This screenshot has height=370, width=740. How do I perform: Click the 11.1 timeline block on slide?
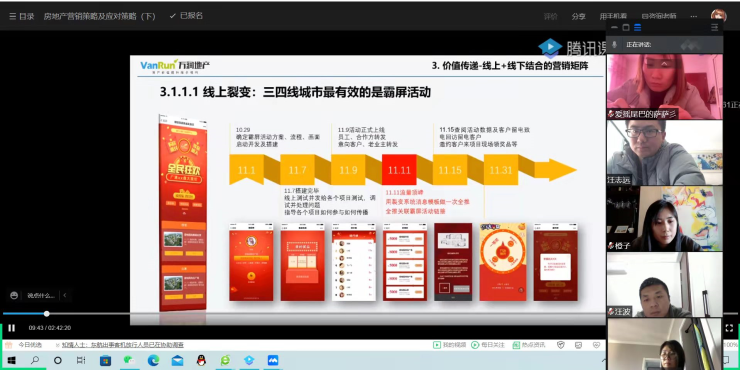click(x=246, y=169)
